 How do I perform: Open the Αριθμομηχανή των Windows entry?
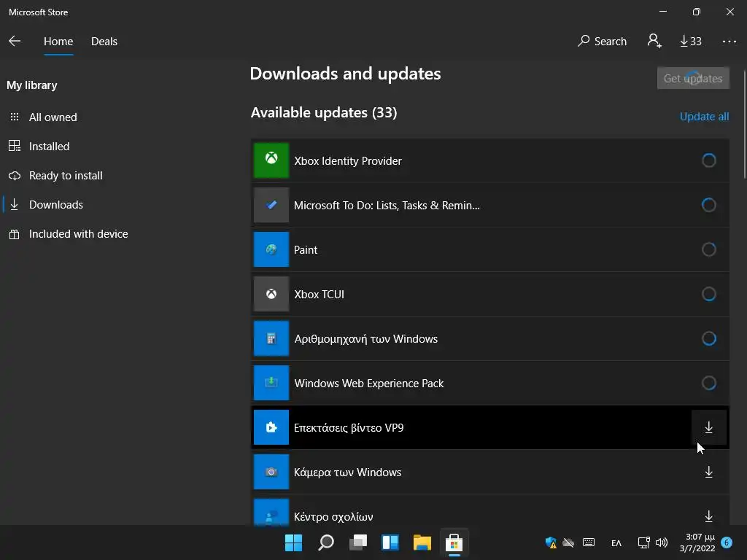(489, 338)
